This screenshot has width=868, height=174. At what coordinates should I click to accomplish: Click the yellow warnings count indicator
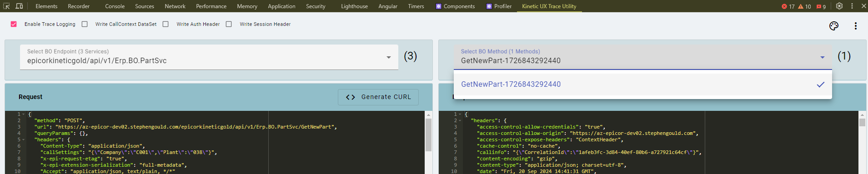point(804,6)
